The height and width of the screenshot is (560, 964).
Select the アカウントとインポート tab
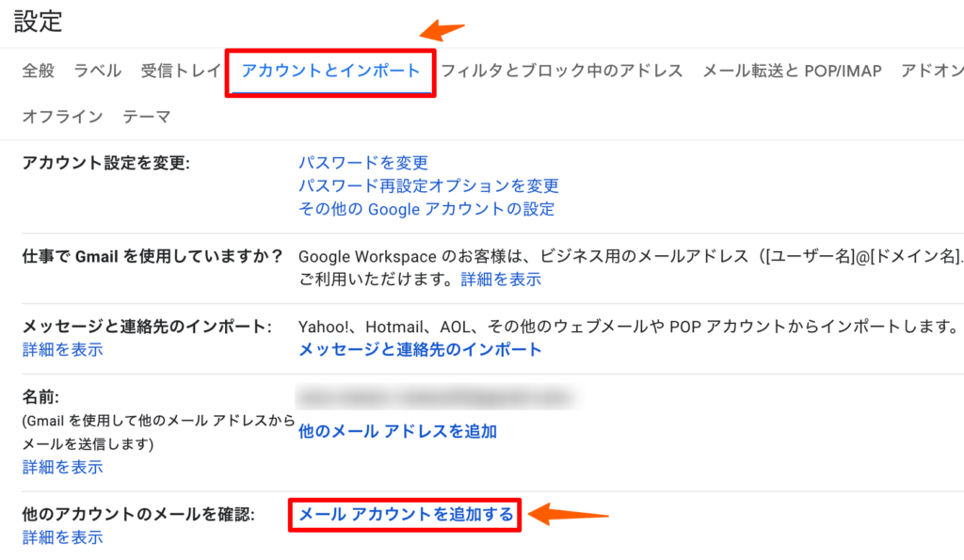coord(330,71)
